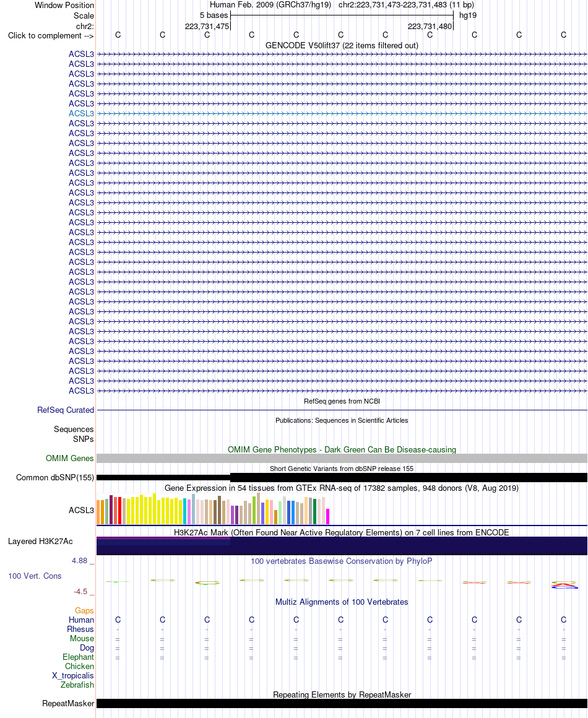588x718 pixels.
Task: Open "Repeating Elements by RepeatMasker" track title
Action: [342, 694]
